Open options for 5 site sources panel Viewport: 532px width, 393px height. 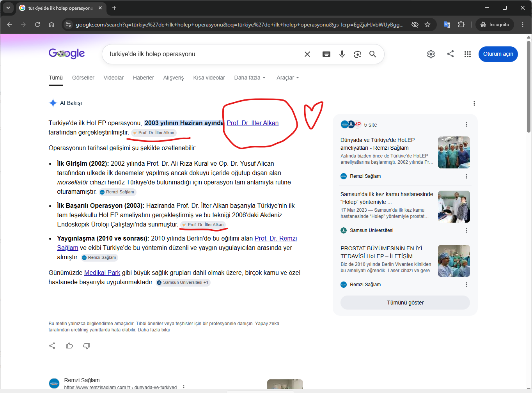pos(466,124)
